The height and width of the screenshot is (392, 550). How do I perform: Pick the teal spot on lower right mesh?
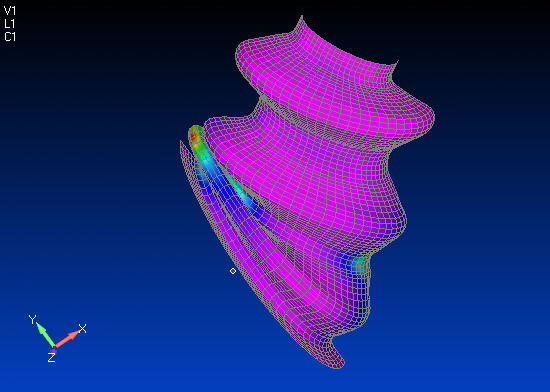tap(360, 265)
